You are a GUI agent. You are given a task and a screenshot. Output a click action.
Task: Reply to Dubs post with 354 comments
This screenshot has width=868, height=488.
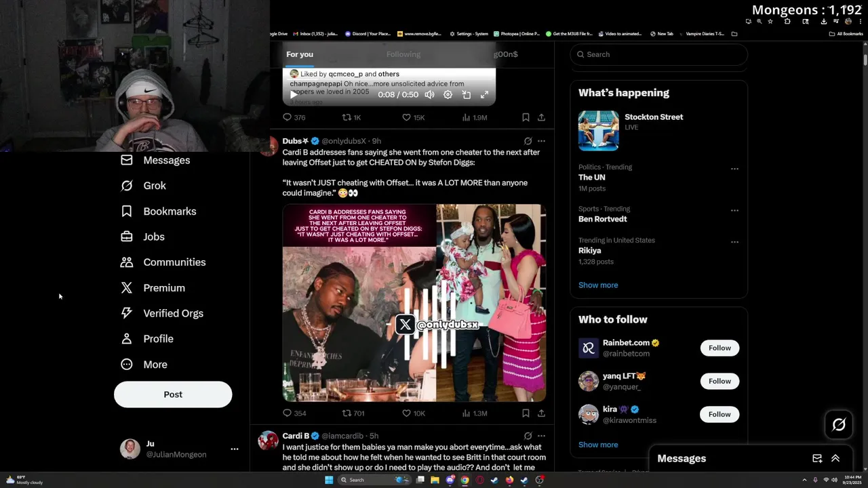click(x=294, y=413)
